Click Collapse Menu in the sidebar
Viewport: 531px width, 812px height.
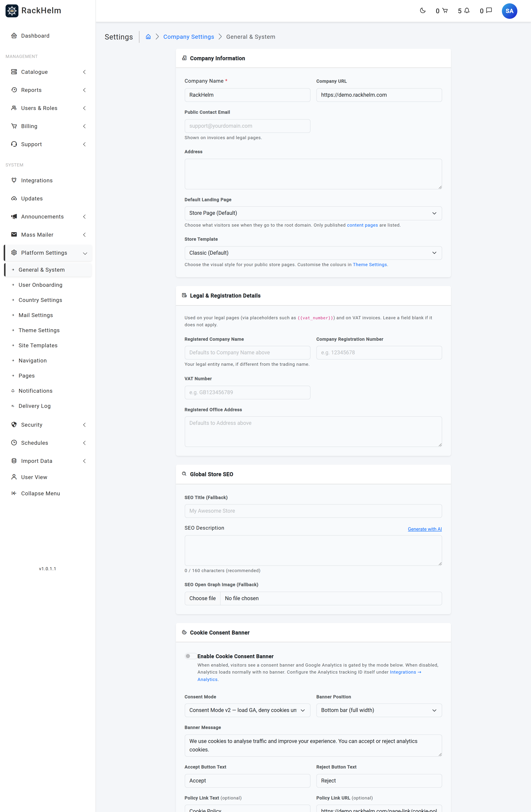(48, 493)
